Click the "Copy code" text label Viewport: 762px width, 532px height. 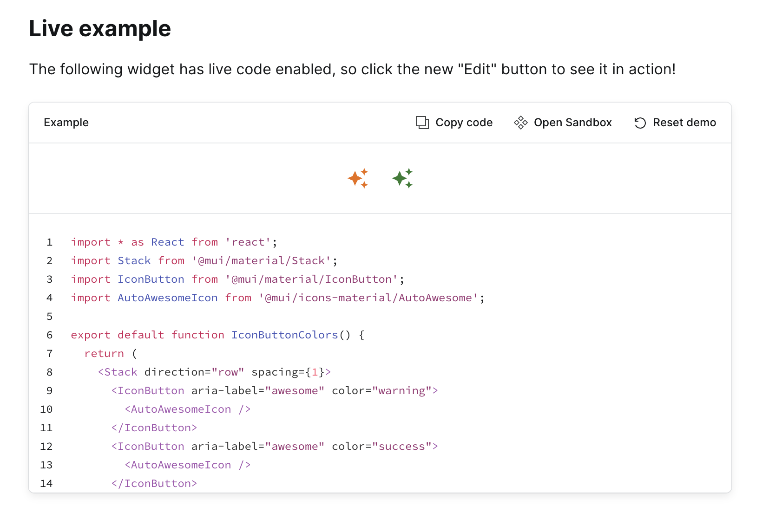pyautogui.click(x=464, y=123)
